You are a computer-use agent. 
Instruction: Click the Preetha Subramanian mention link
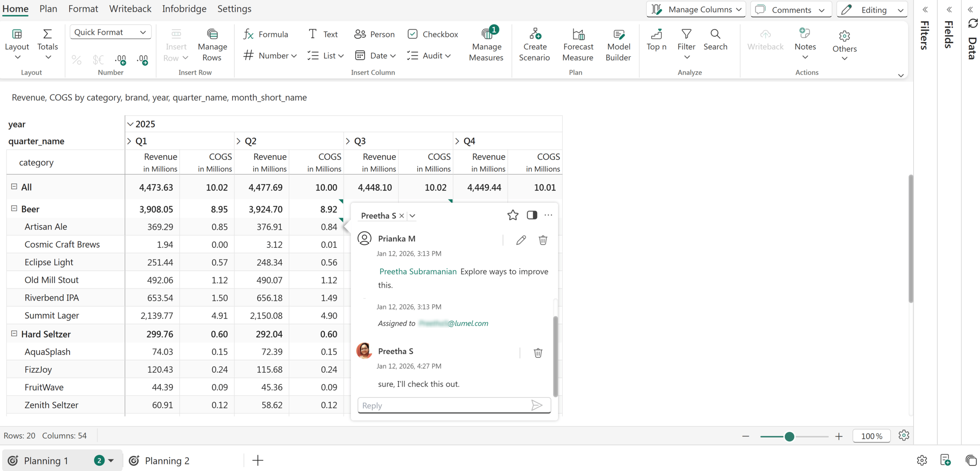[x=418, y=271]
